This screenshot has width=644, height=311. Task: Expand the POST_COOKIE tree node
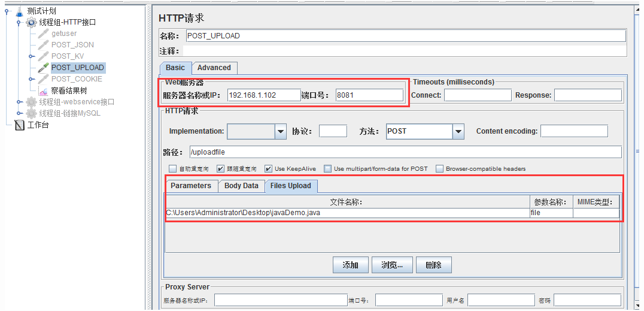coord(31,79)
